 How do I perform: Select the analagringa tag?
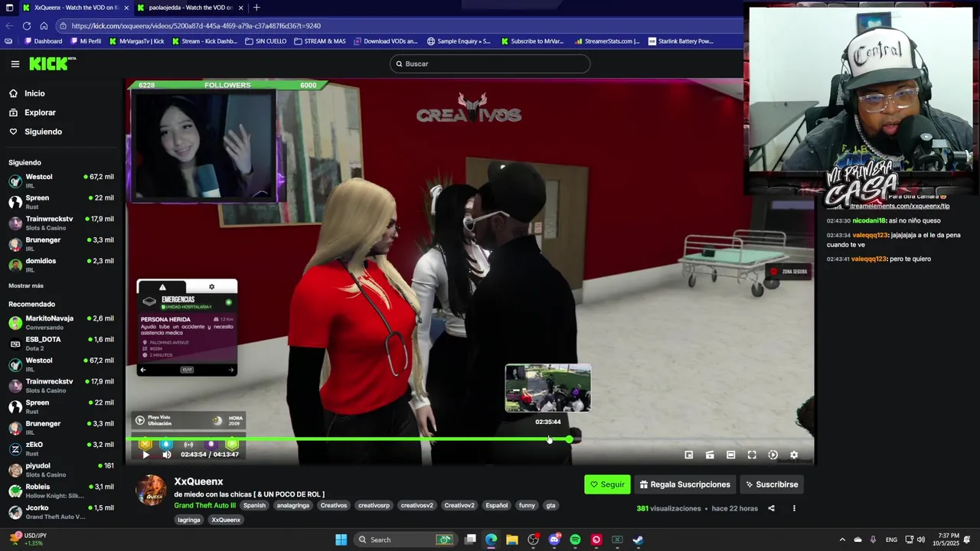(292, 505)
